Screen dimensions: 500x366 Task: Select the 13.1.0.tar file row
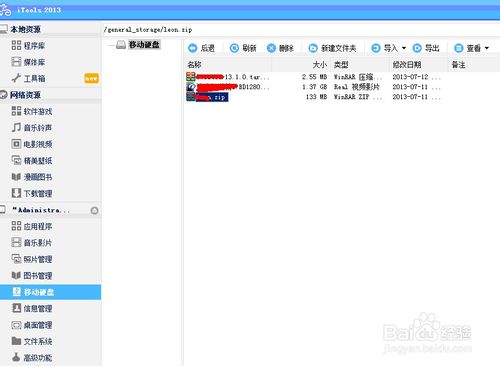pyautogui.click(x=228, y=77)
